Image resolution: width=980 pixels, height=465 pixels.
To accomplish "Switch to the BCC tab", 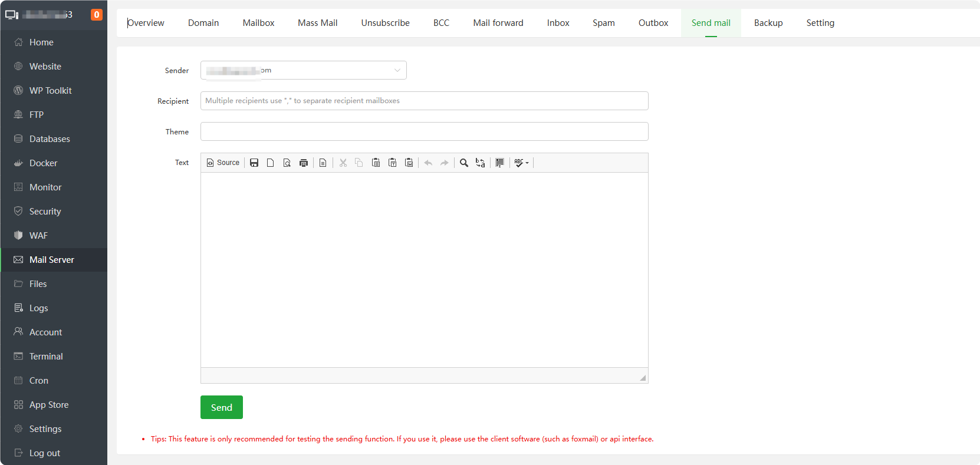I will (x=441, y=23).
